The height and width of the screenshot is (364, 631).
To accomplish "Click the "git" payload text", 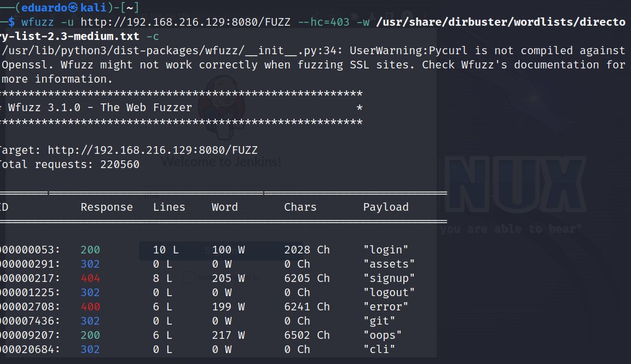I will click(x=379, y=321).
